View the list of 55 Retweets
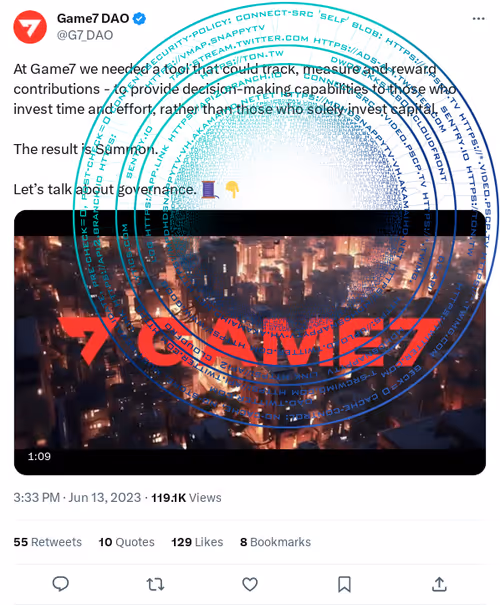This screenshot has width=500, height=605. click(47, 542)
